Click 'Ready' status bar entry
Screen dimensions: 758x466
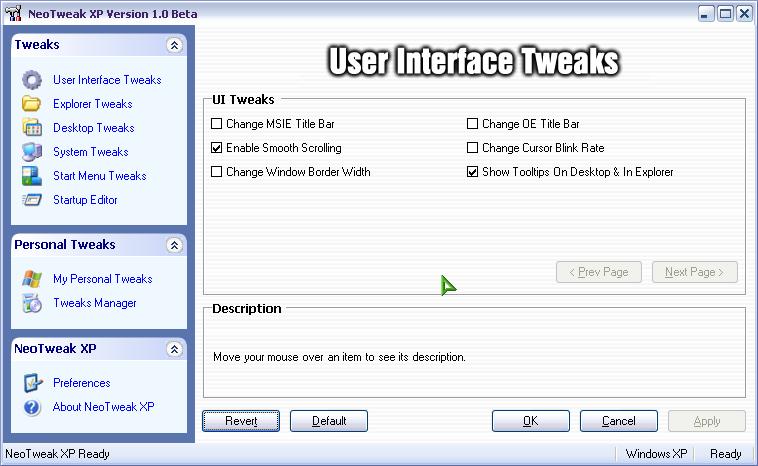(726, 454)
